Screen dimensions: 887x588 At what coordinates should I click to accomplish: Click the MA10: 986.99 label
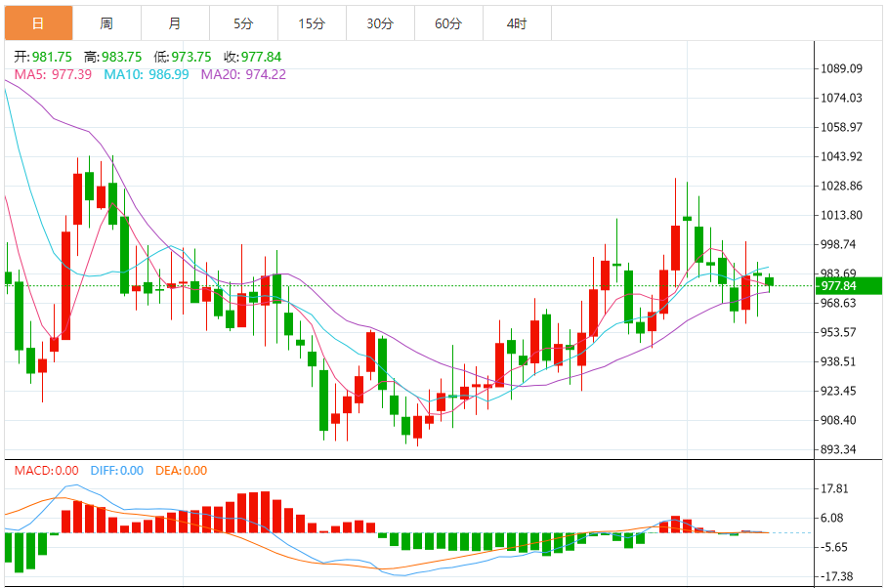pyautogui.click(x=147, y=74)
